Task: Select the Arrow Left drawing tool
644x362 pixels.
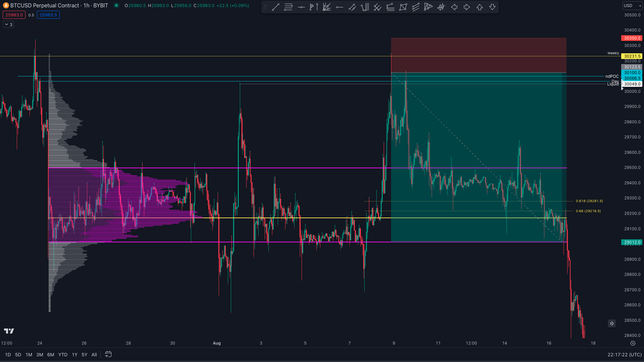Action: (454, 8)
